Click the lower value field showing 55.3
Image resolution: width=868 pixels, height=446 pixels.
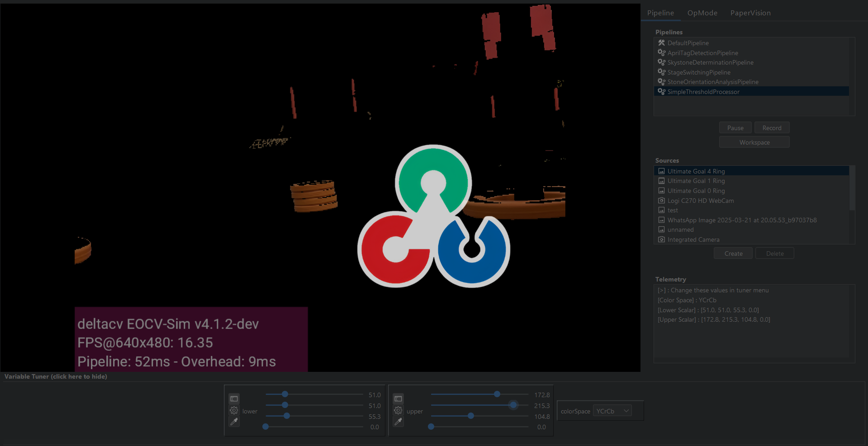point(375,417)
